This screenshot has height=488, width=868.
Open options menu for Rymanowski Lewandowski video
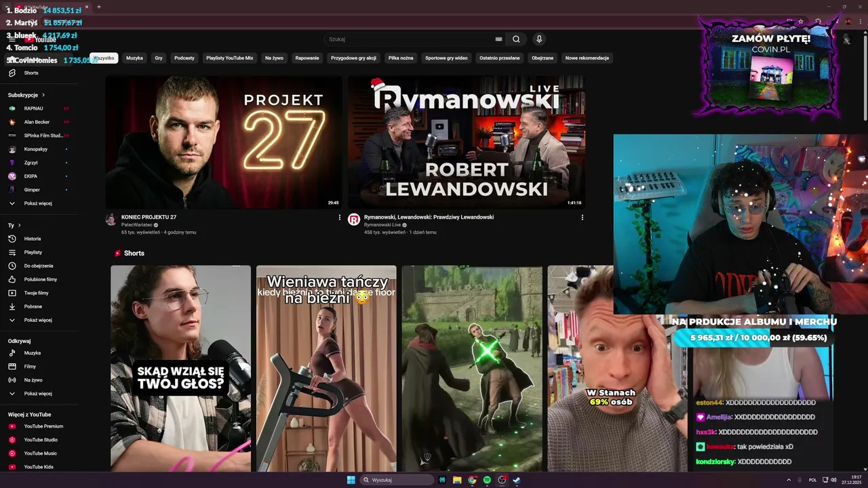click(x=582, y=218)
